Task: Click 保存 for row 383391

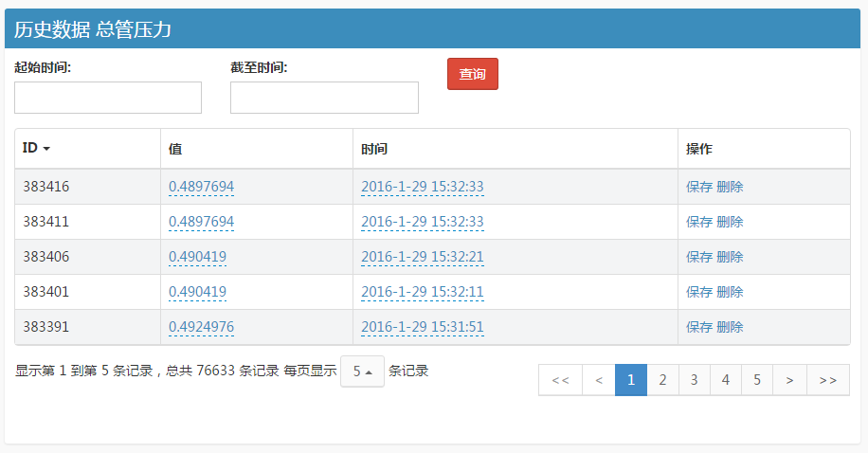Action: 699,327
